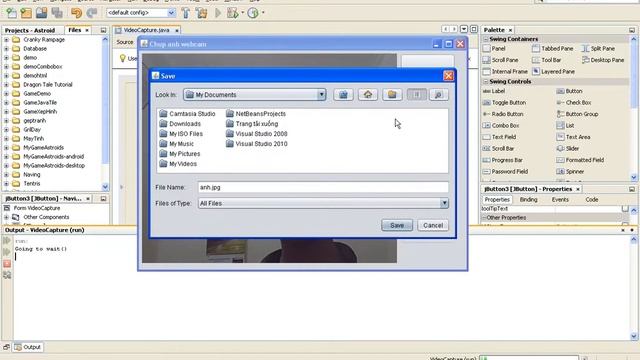Click the Profile Project clock icon
The image size is (640, 360).
pyautogui.click(x=253, y=13)
